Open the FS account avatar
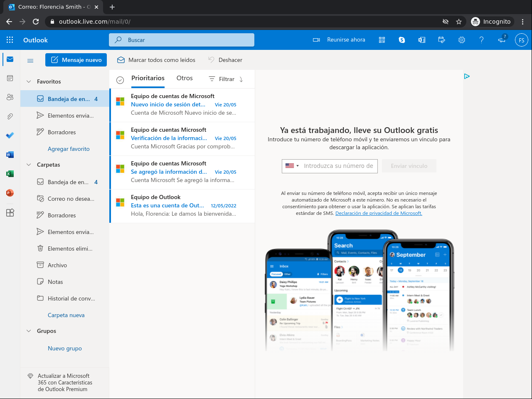 click(522, 40)
